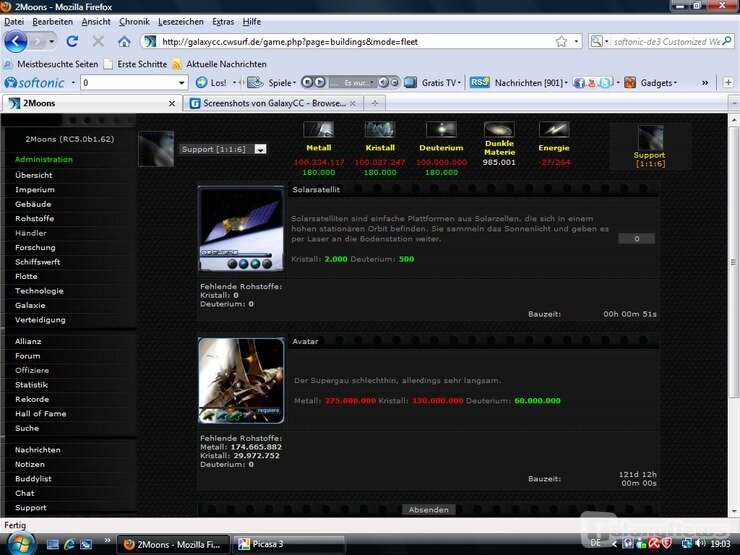Click the Energie lightning icon
The image size is (740, 555).
(x=554, y=129)
